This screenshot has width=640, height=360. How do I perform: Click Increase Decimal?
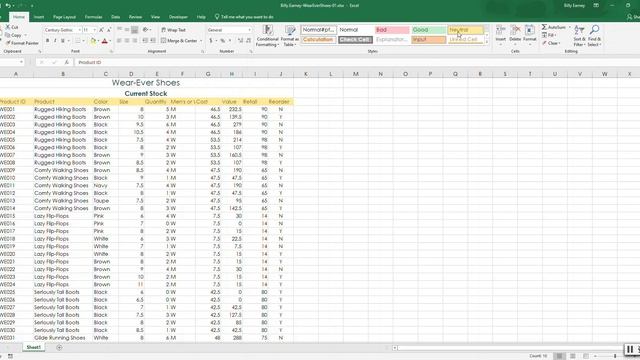point(240,41)
